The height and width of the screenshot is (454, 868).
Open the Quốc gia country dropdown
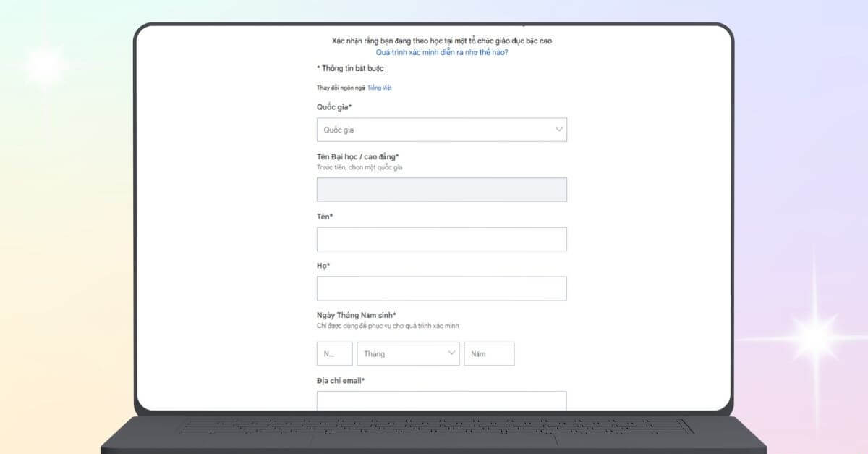point(434,130)
